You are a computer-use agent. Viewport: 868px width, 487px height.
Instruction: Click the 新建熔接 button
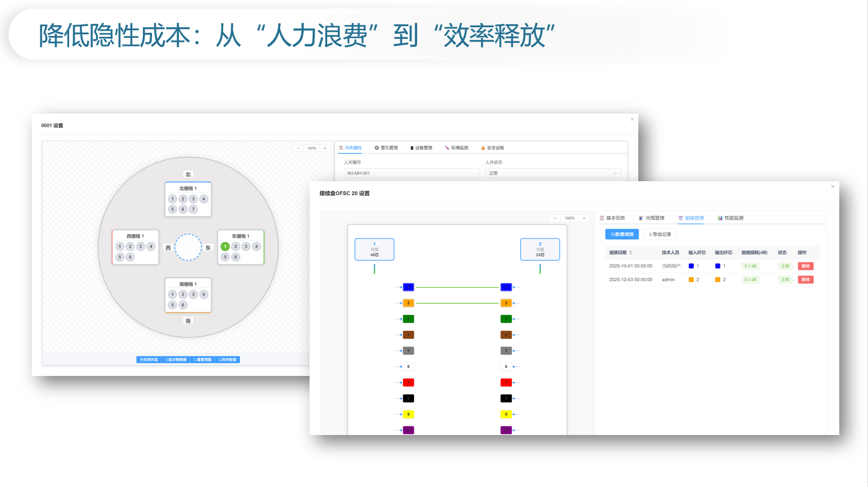[x=622, y=234]
